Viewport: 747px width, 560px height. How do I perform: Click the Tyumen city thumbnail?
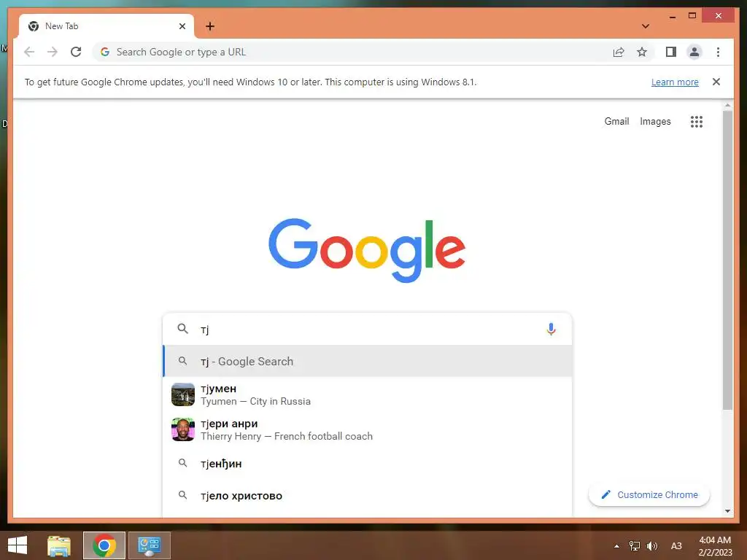click(183, 394)
